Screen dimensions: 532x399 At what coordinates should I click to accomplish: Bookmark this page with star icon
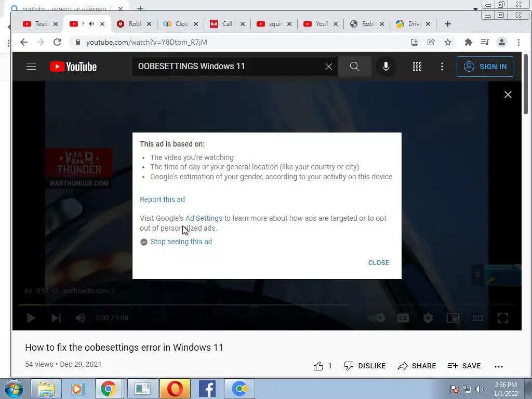(448, 42)
